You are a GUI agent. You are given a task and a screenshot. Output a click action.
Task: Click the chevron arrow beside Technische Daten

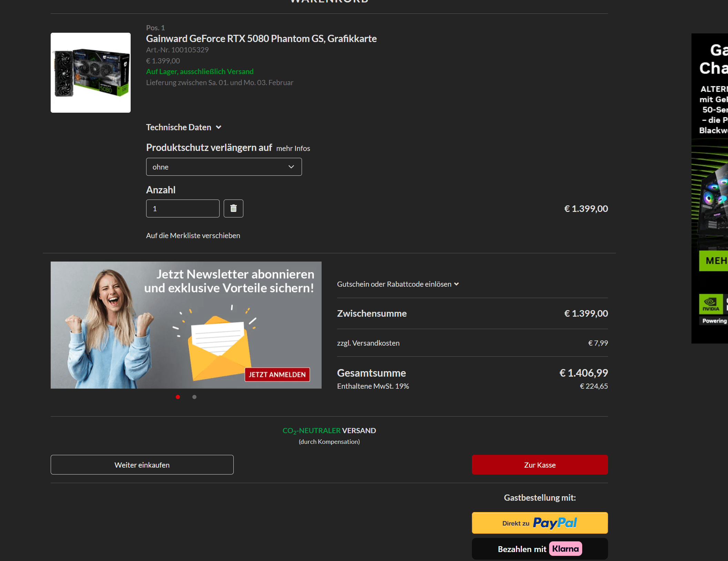click(x=219, y=127)
